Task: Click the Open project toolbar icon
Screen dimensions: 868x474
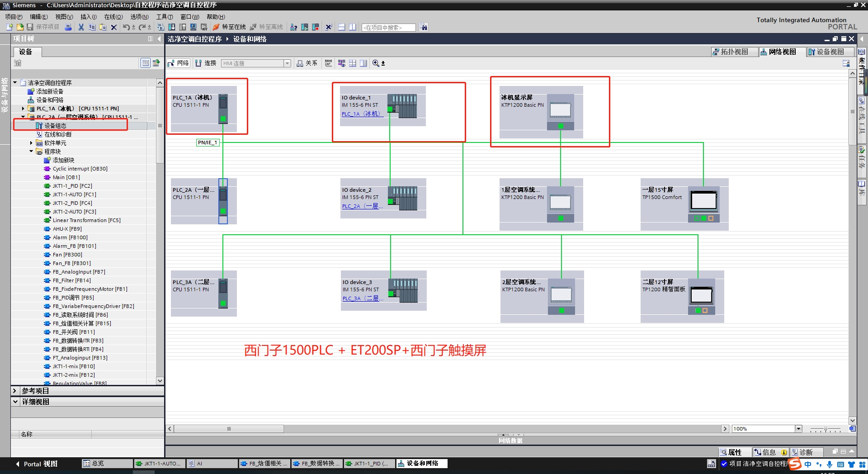Action: (20, 27)
